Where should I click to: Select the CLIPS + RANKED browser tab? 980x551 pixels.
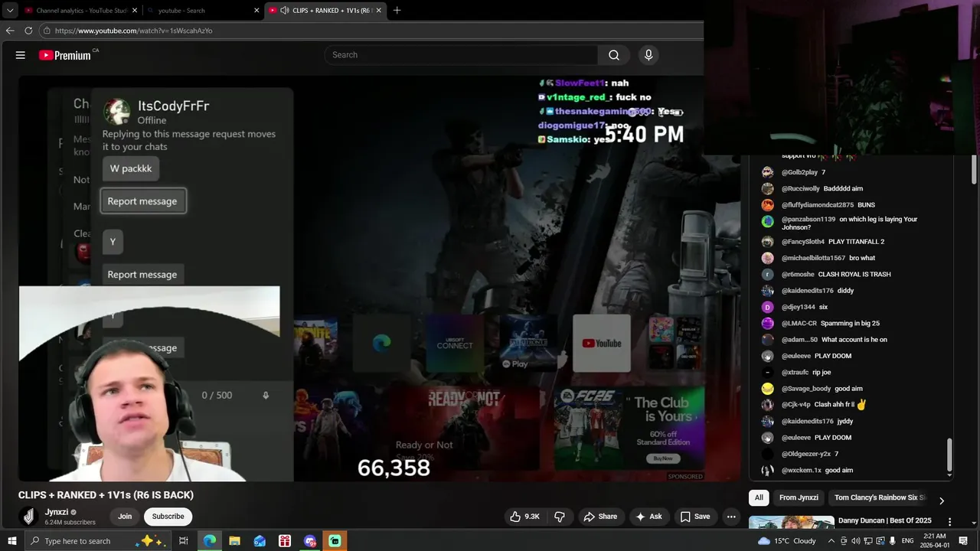point(325,11)
